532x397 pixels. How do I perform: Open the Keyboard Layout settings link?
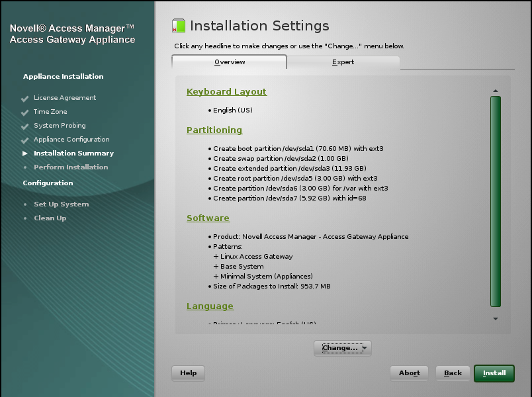227,91
